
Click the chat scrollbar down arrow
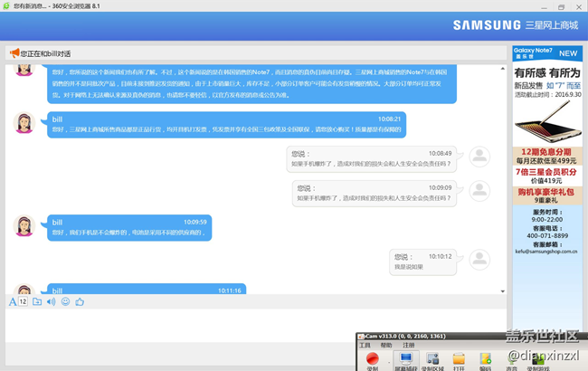pyautogui.click(x=502, y=291)
